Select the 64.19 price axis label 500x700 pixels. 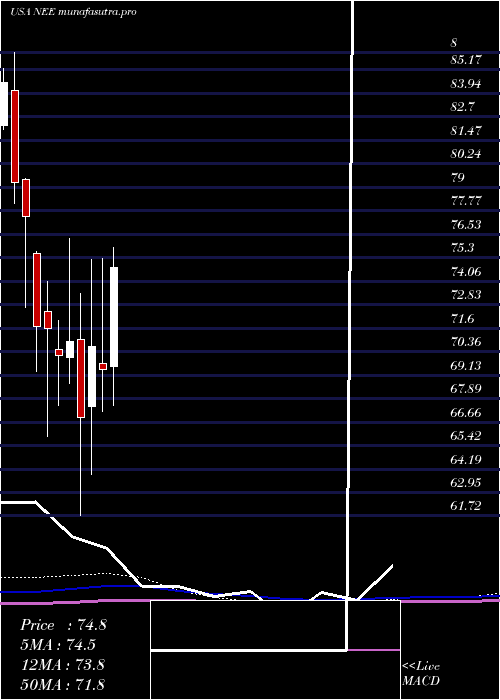(466, 459)
